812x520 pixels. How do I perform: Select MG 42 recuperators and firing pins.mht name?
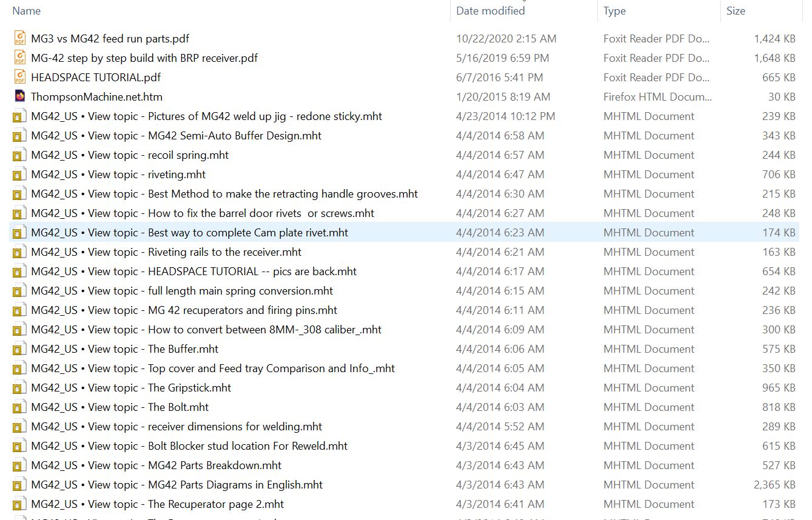coord(184,310)
